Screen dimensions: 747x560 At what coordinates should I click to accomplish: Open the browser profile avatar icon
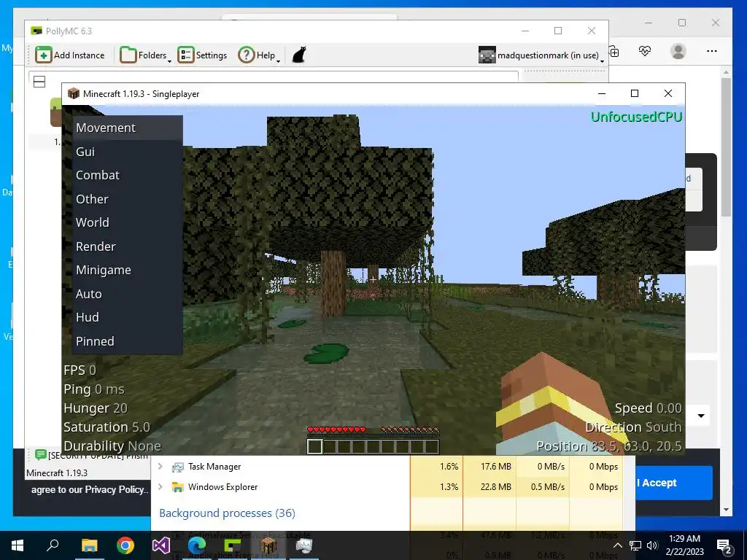(678, 51)
